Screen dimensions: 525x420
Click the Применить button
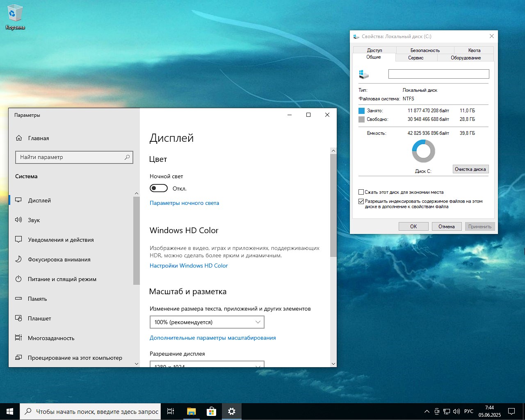coord(480,226)
